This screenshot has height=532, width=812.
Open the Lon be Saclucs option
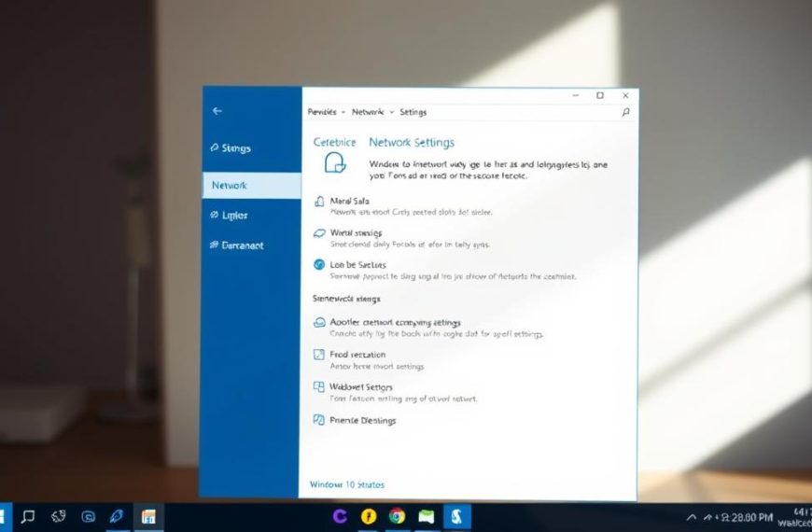tap(357, 265)
